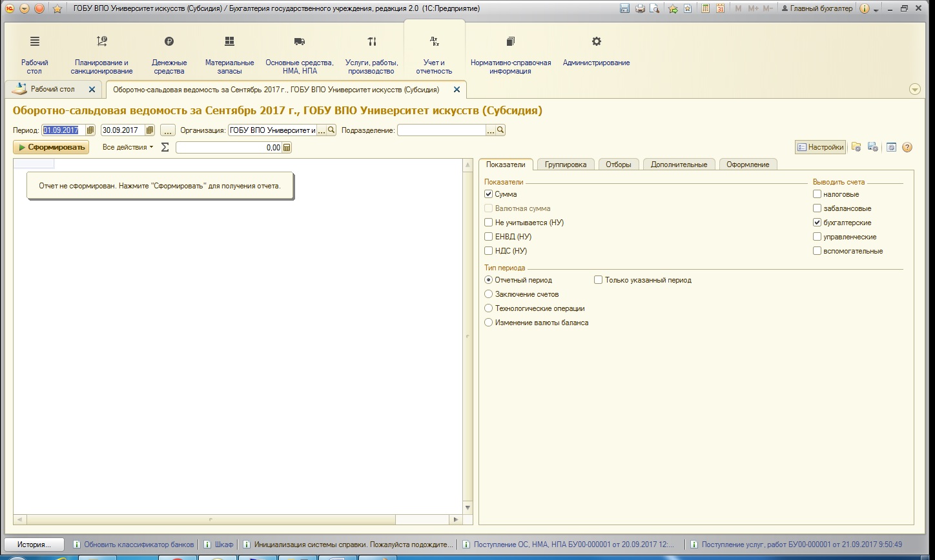
Task: Open the favorites list star icon
Action: tap(688, 8)
